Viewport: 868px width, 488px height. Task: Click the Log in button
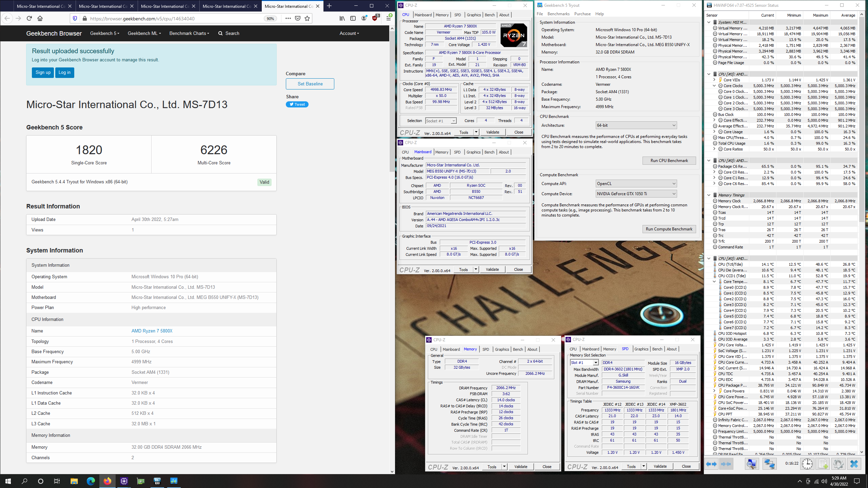point(64,72)
